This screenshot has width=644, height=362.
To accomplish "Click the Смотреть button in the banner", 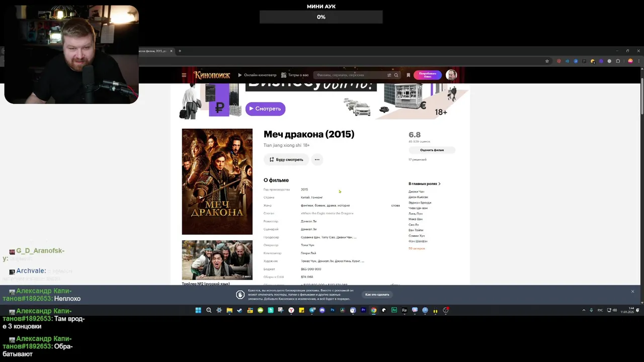I will 265,109.
